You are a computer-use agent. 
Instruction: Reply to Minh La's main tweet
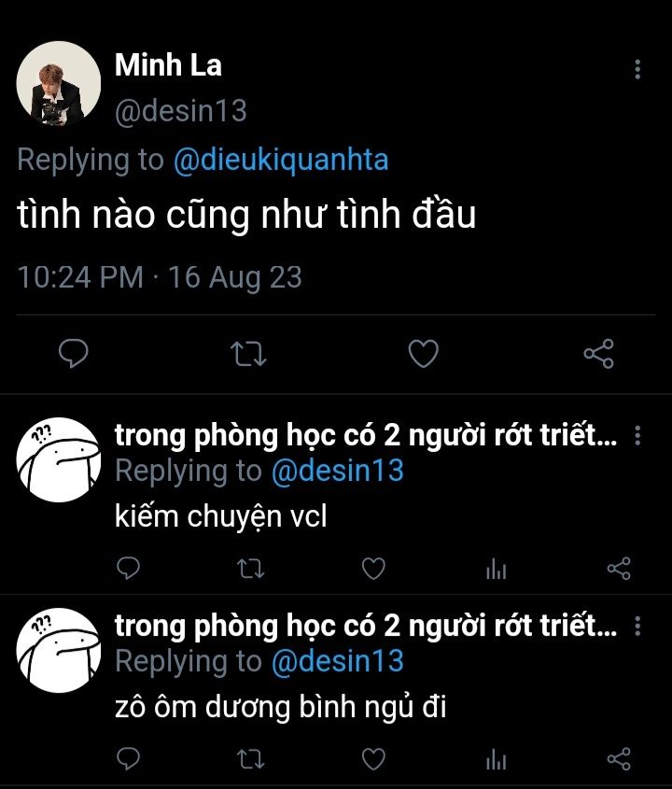click(73, 353)
